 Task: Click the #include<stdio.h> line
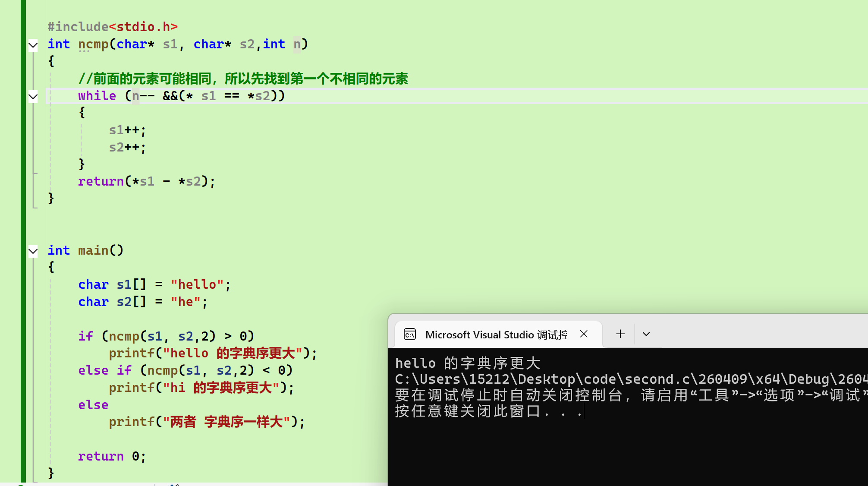[113, 27]
